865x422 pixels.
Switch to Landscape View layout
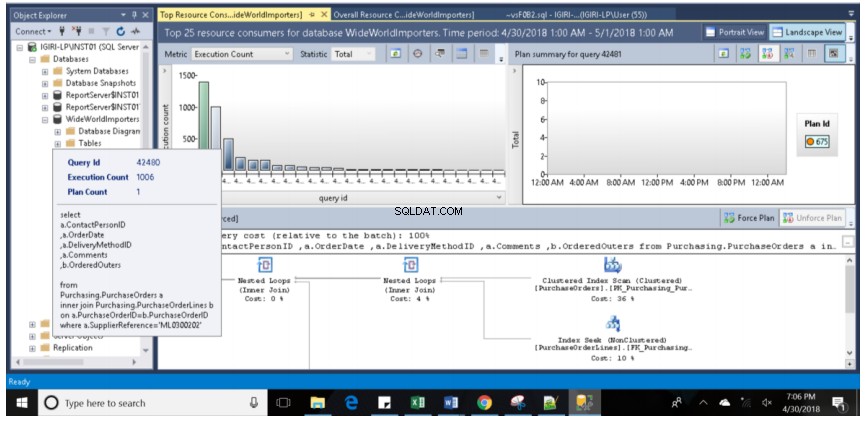(808, 33)
